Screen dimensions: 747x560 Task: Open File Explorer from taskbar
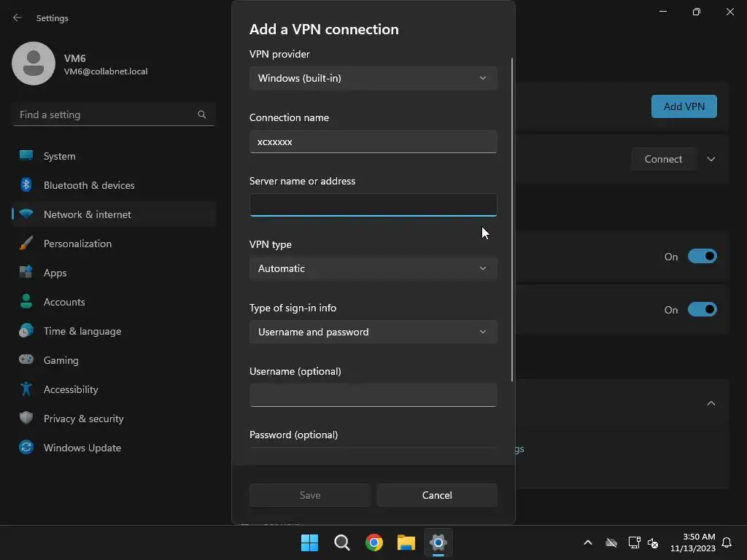(406, 542)
